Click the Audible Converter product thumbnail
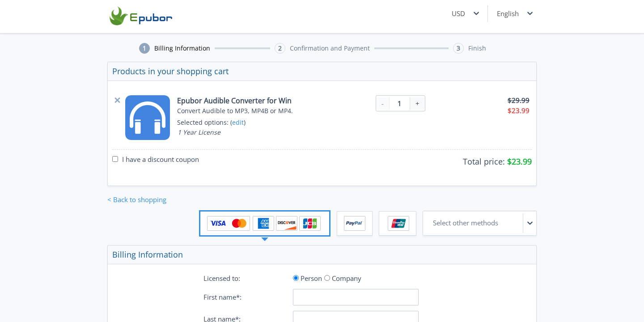The height and width of the screenshot is (322, 644). click(148, 118)
